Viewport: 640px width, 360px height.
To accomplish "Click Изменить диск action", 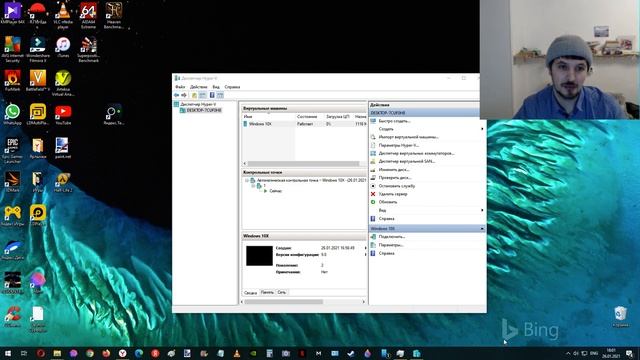I will click(393, 169).
